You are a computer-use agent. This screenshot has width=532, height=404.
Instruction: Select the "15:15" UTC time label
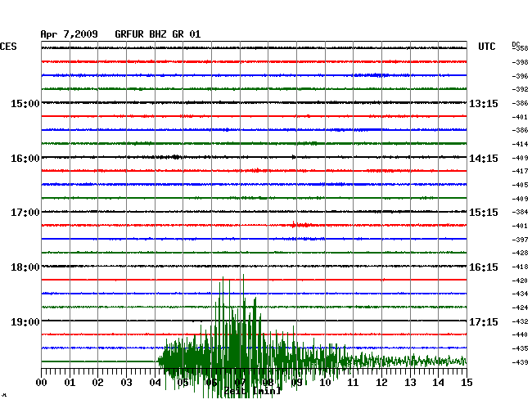click(x=484, y=213)
